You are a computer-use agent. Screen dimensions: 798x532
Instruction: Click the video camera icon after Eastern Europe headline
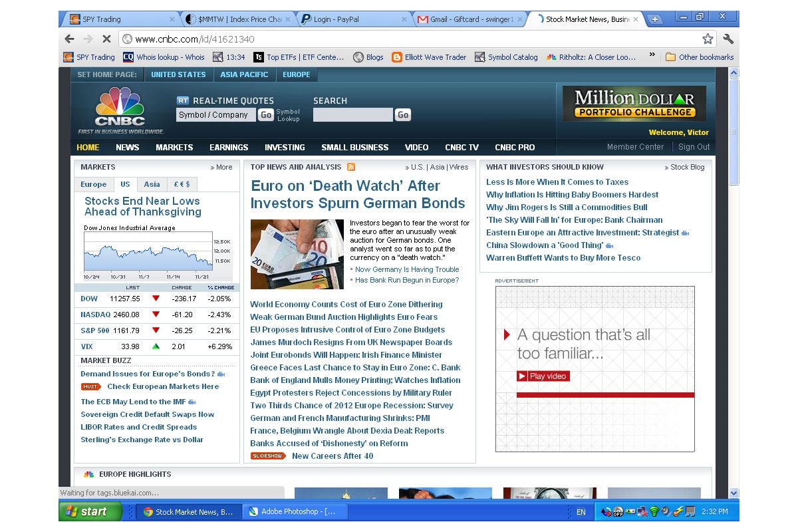(686, 233)
